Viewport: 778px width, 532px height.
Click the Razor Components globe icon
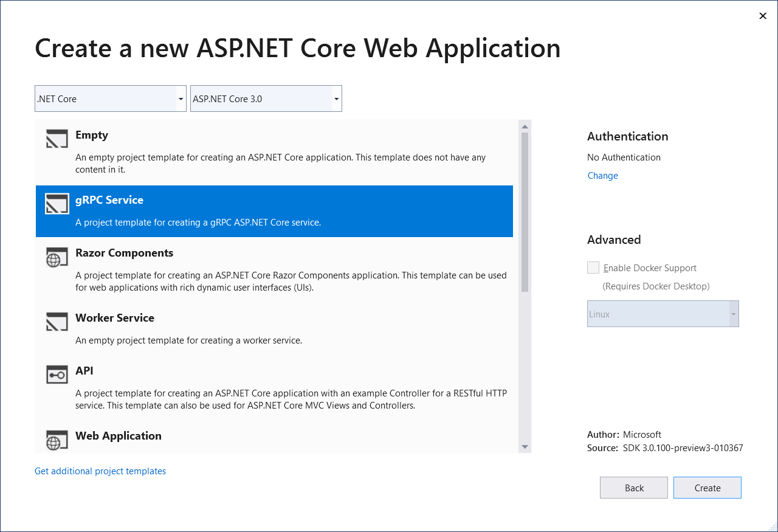tap(57, 257)
